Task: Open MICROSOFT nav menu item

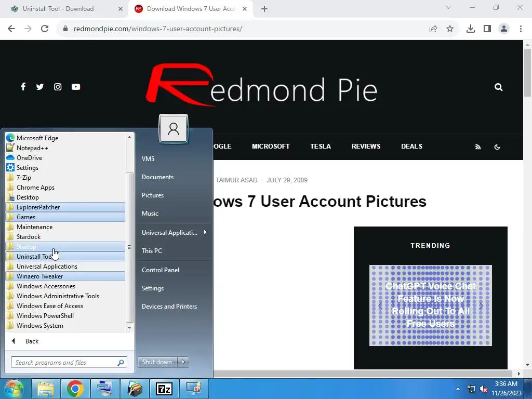Action: [271, 146]
